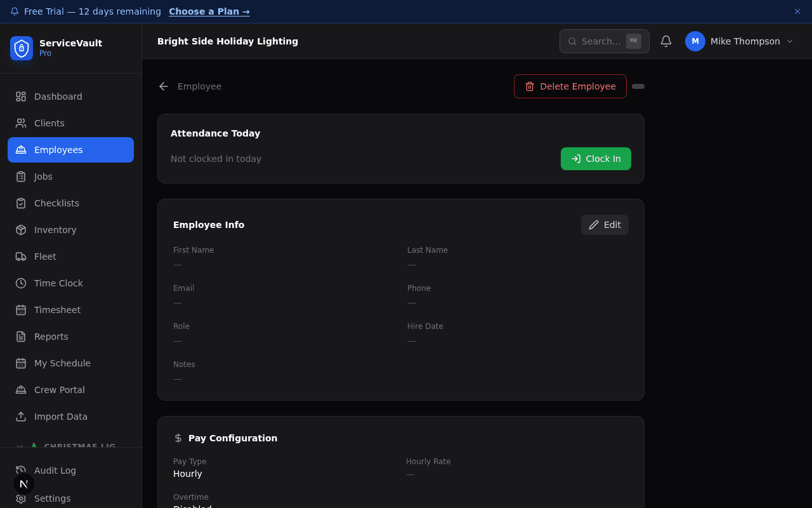812x508 pixels.
Task: Open Reports from its sidebar icon
Action: (x=21, y=337)
